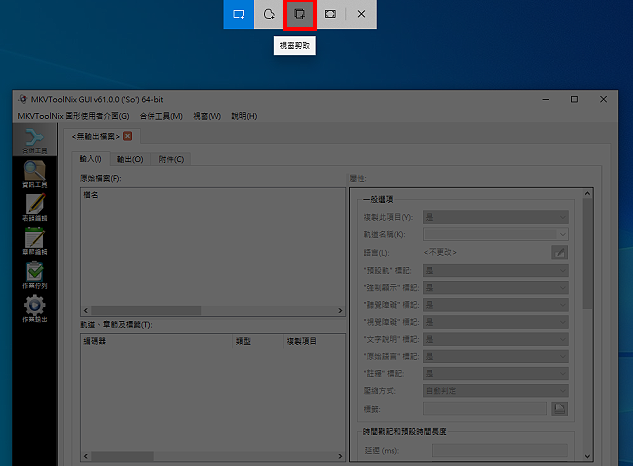Image resolution: width=633 pixels, height=466 pixels.
Task: Select window snip mode
Action: click(300, 15)
